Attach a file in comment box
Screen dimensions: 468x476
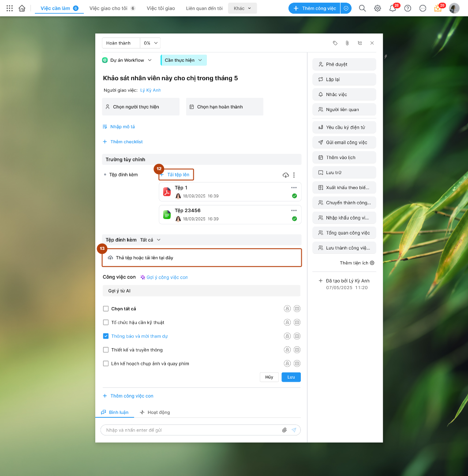click(285, 430)
